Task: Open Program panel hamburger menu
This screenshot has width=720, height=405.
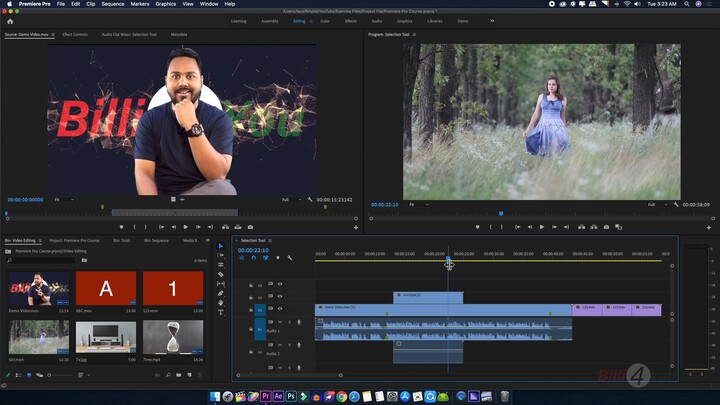Action: pos(414,34)
